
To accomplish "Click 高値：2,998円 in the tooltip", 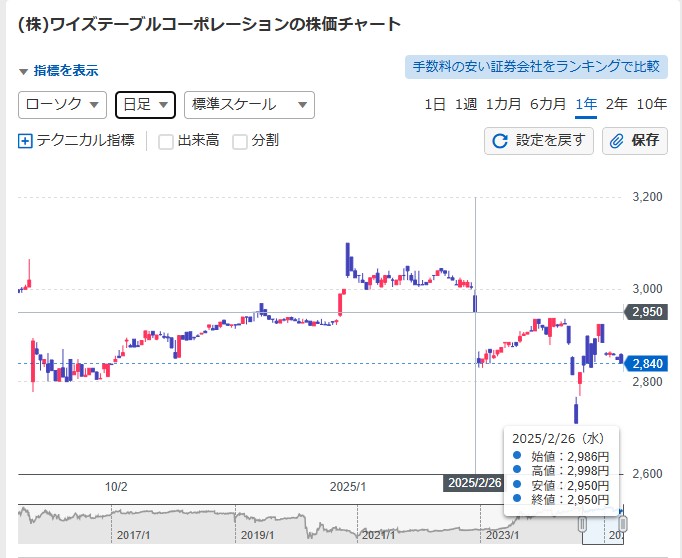I will point(570,471).
